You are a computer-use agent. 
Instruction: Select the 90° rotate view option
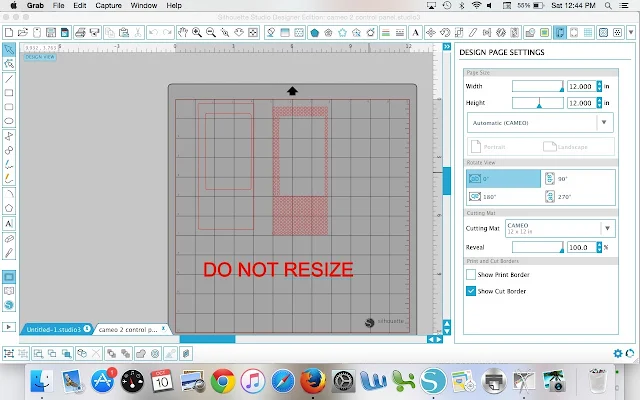[578, 179]
